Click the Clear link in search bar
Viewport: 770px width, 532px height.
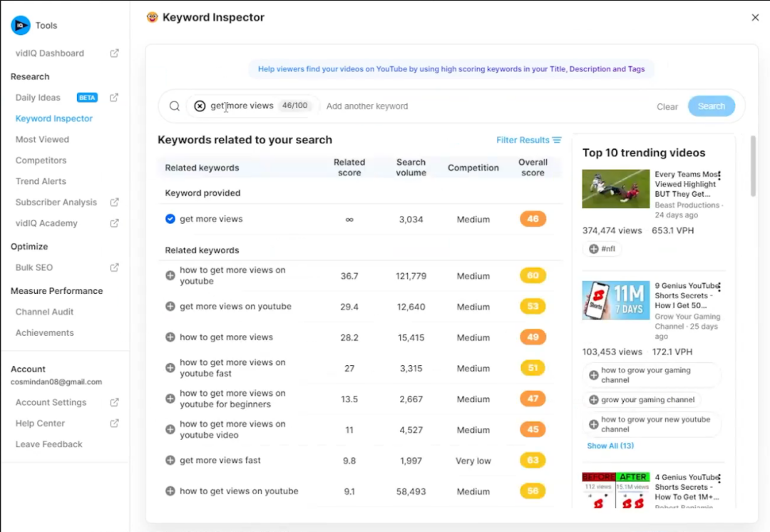[x=667, y=107]
